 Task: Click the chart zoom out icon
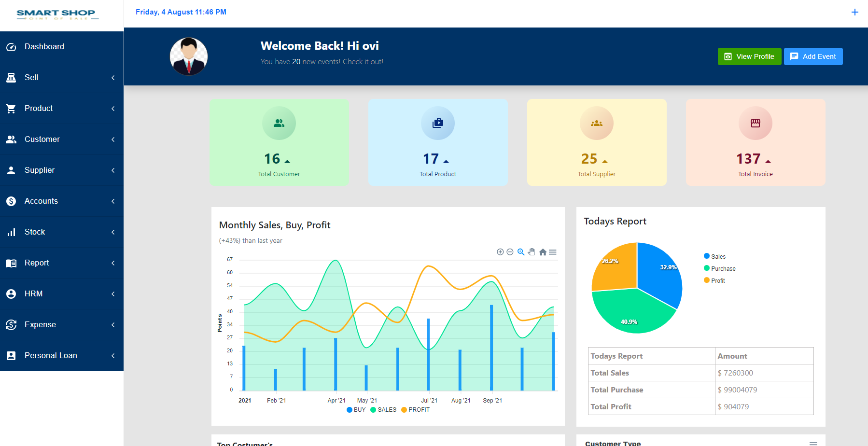click(510, 252)
